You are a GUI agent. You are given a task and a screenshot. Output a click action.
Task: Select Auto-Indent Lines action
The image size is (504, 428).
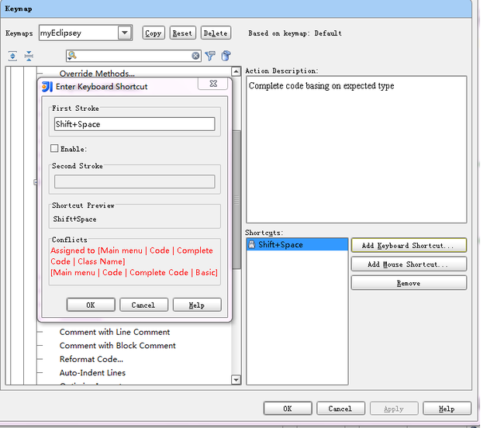coord(92,373)
